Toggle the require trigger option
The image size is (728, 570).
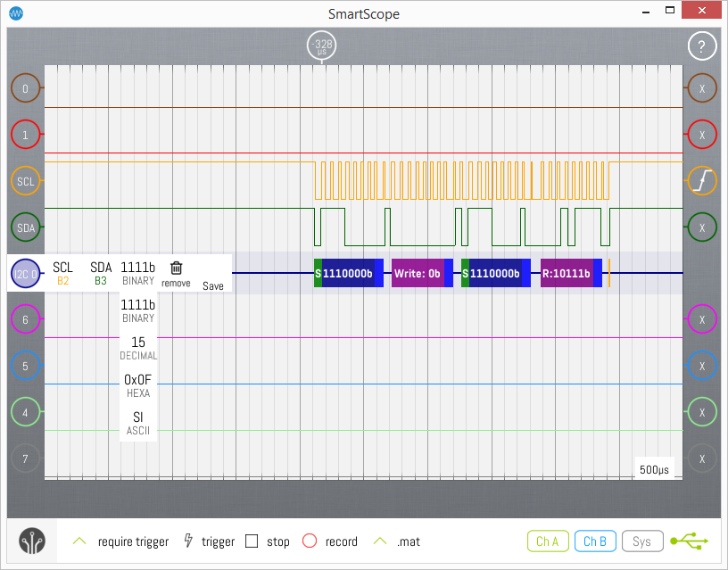[x=79, y=541]
